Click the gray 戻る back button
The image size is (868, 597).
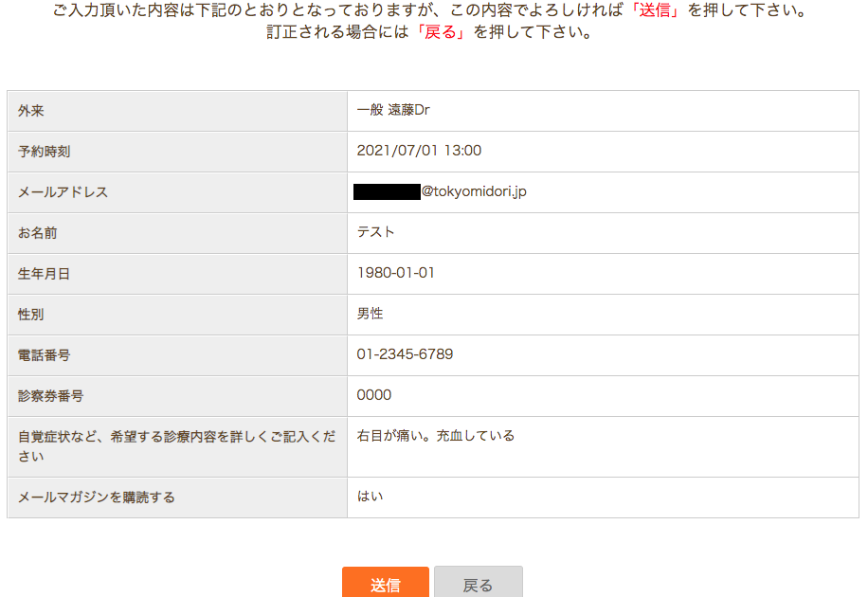[479, 582]
